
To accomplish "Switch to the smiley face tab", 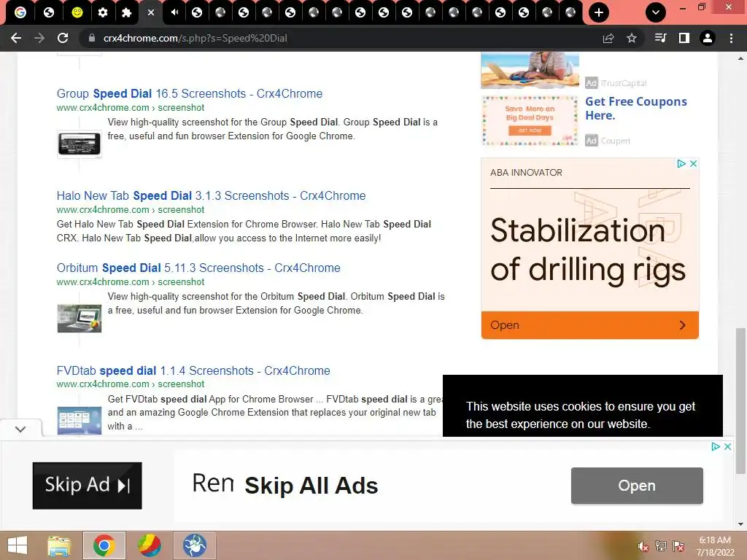I will click(77, 12).
